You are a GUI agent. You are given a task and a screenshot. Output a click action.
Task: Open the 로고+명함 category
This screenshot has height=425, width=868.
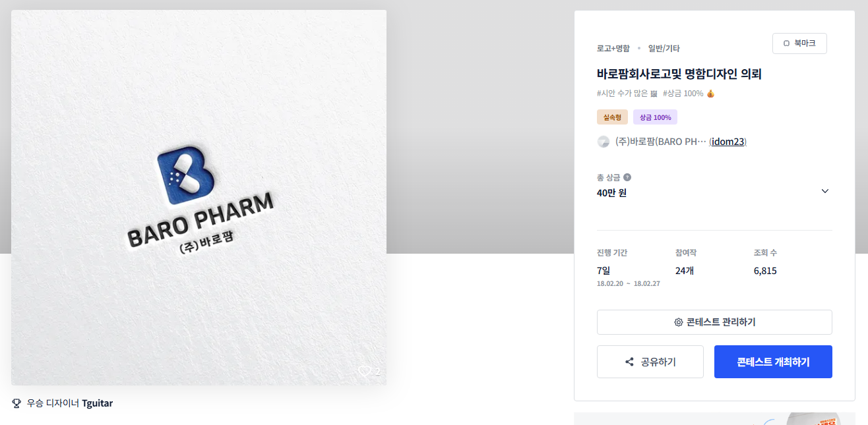click(613, 48)
